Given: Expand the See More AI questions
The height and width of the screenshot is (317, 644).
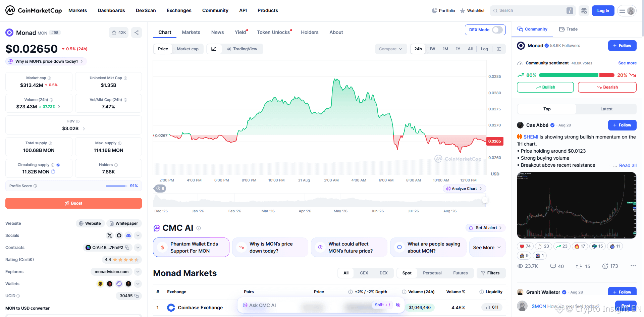Looking at the screenshot, I should 487,248.
